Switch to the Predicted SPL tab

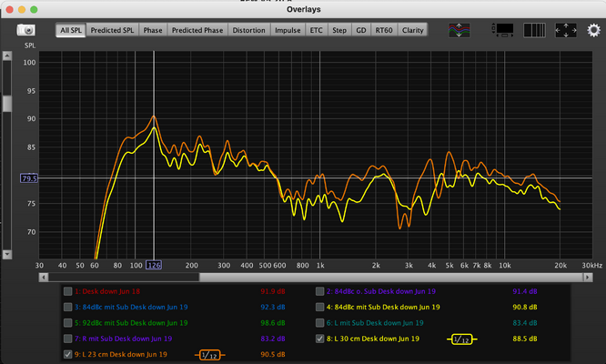coord(112,30)
